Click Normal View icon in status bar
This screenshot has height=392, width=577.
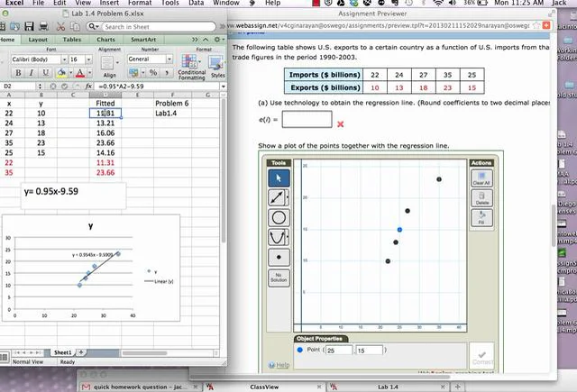[5, 357]
